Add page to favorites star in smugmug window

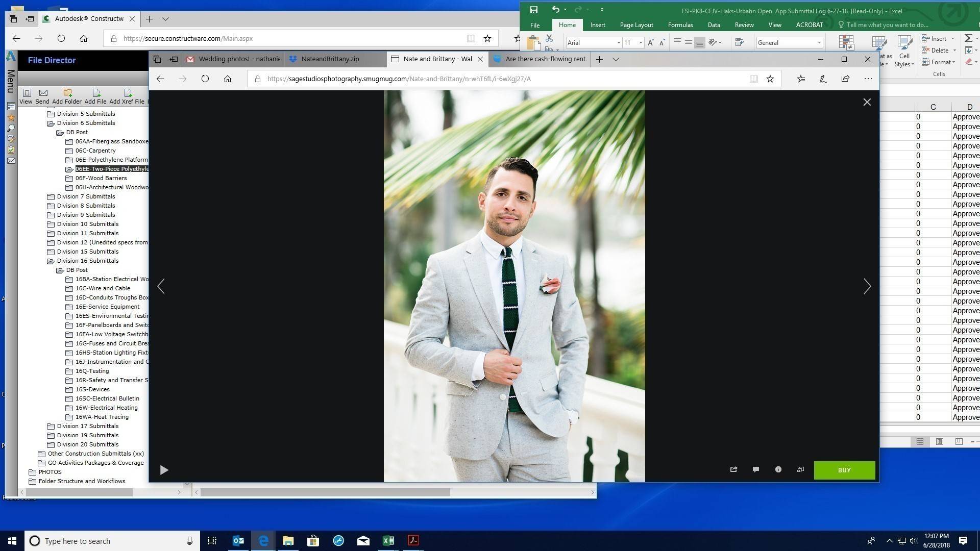tap(770, 79)
